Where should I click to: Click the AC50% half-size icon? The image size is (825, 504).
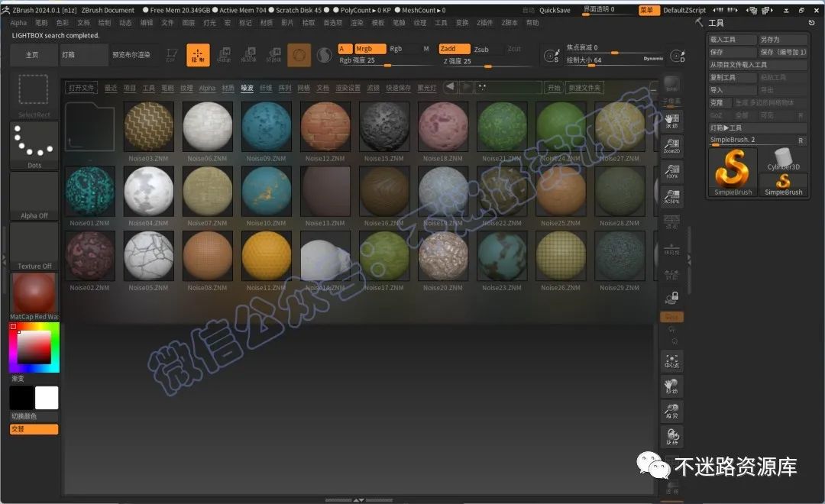(x=672, y=196)
